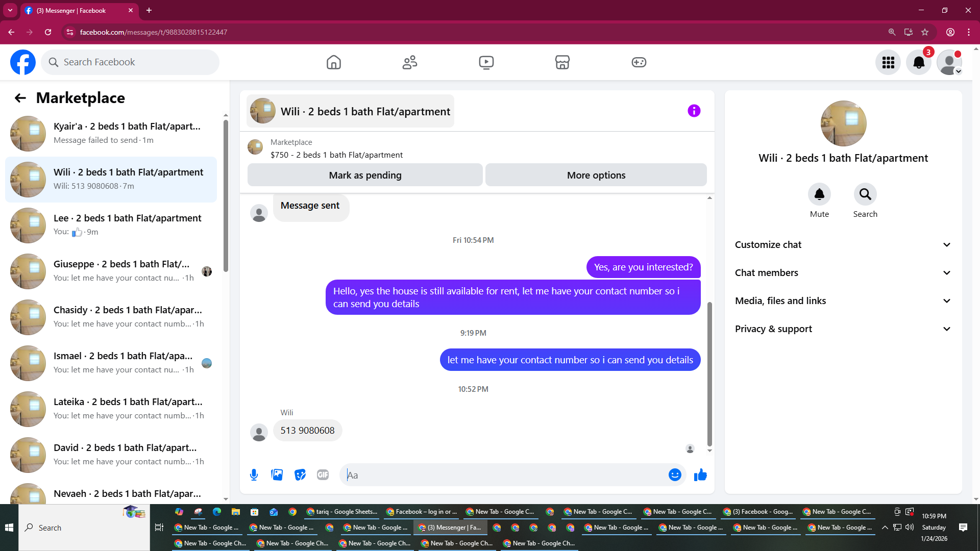Go to the Marketplace tab
Image resolution: width=980 pixels, height=551 pixels.
562,62
